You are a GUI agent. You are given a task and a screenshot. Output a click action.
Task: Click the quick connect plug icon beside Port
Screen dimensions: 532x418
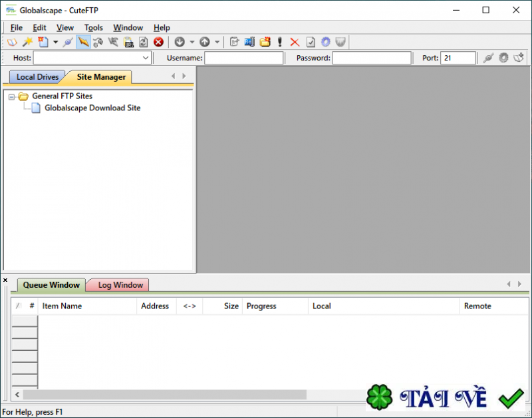(x=487, y=58)
